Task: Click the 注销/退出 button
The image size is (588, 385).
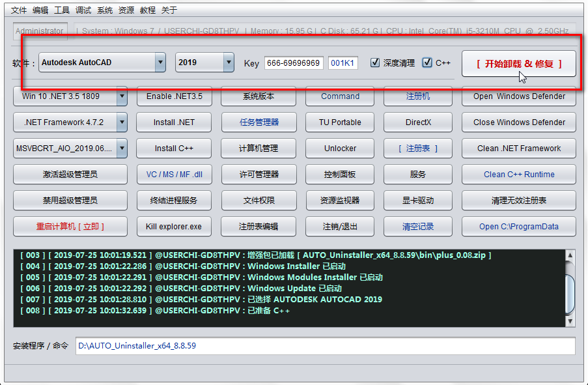Action: coord(340,227)
